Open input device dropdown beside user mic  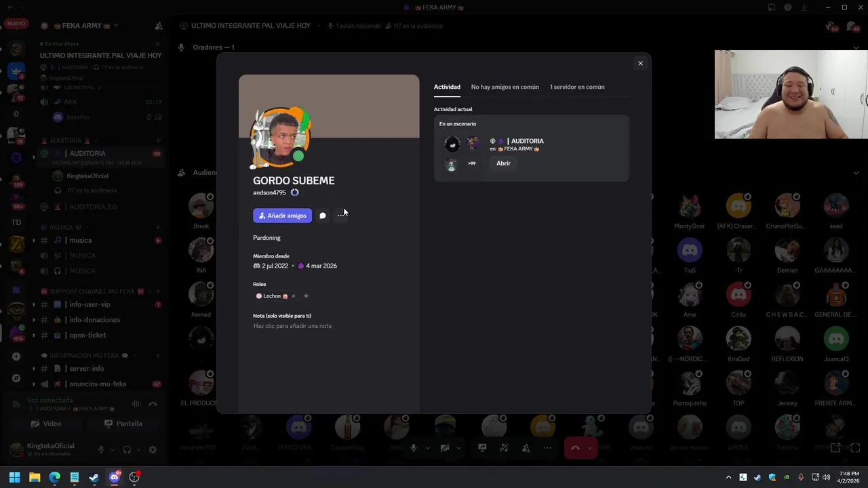point(112,449)
